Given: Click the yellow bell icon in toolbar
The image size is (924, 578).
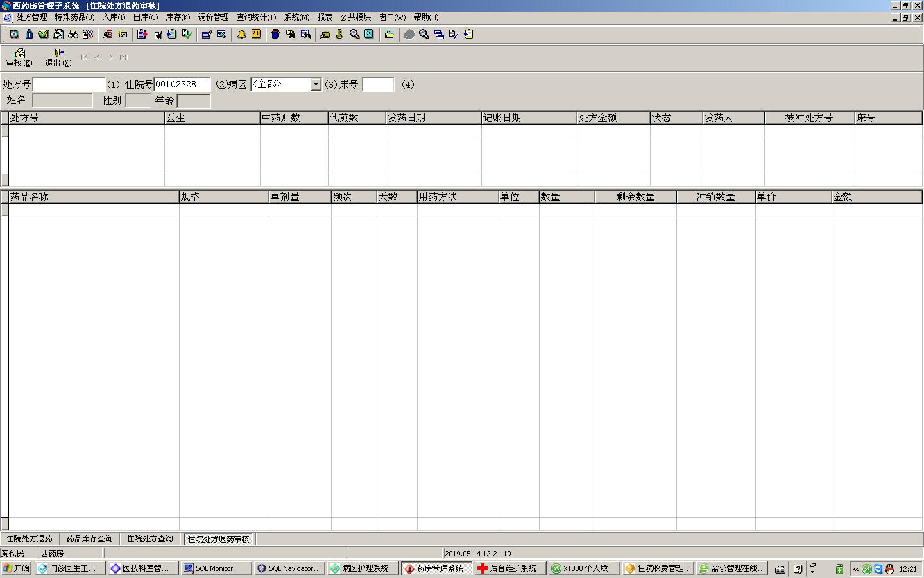Looking at the screenshot, I should pos(241,34).
